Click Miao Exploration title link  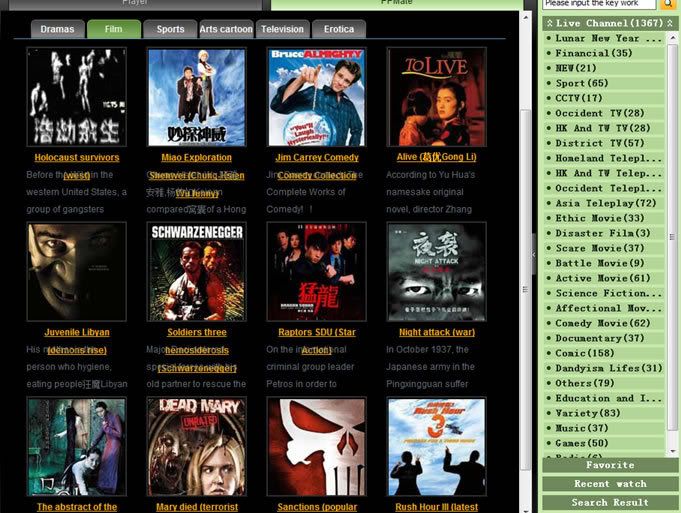pyautogui.click(x=197, y=158)
